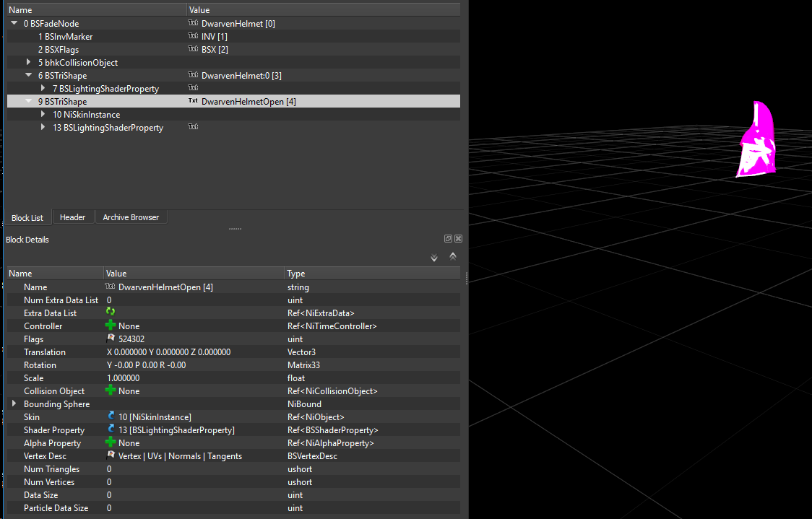Click Txt icon beside BSX [2]
The height and width of the screenshot is (519, 812).
pyautogui.click(x=193, y=48)
